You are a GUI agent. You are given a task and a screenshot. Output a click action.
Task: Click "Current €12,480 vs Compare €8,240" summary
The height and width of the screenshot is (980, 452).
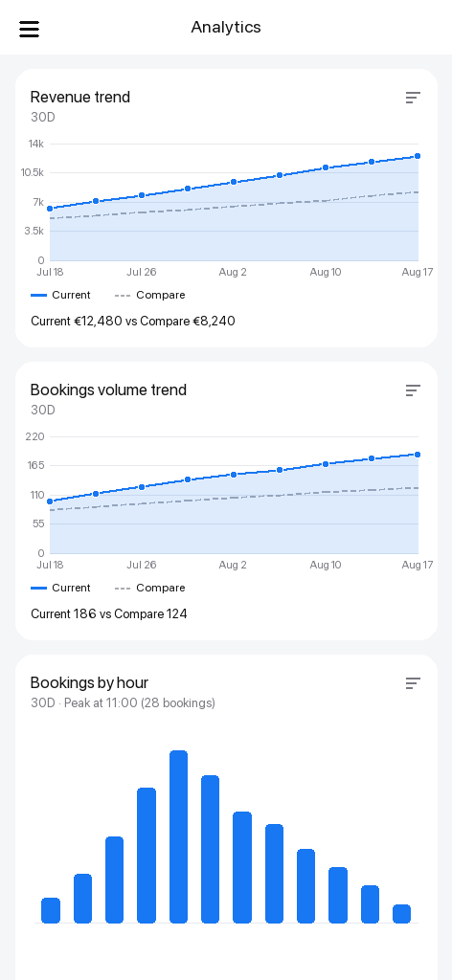[x=133, y=322]
